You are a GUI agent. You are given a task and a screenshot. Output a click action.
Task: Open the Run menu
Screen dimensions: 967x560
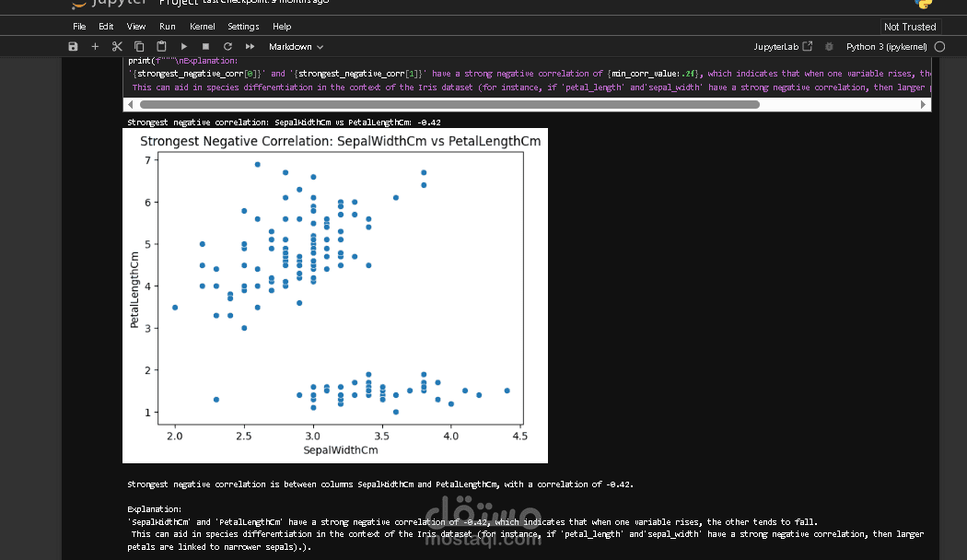167,27
